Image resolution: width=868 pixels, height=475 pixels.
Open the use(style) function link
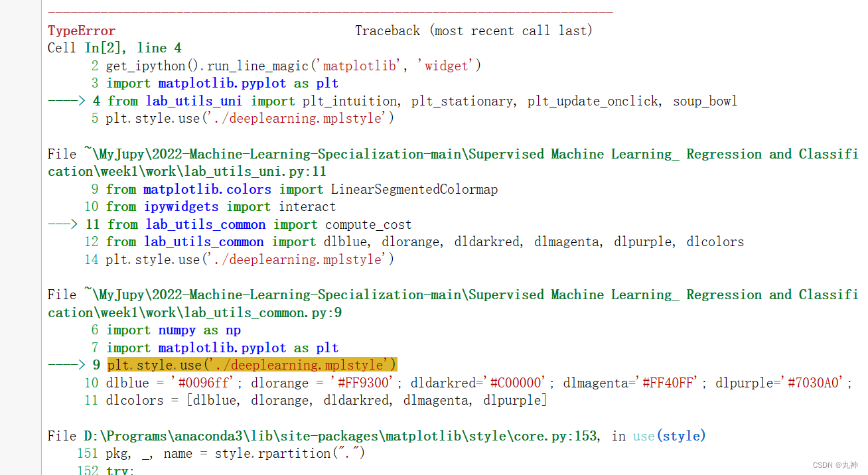click(x=672, y=436)
